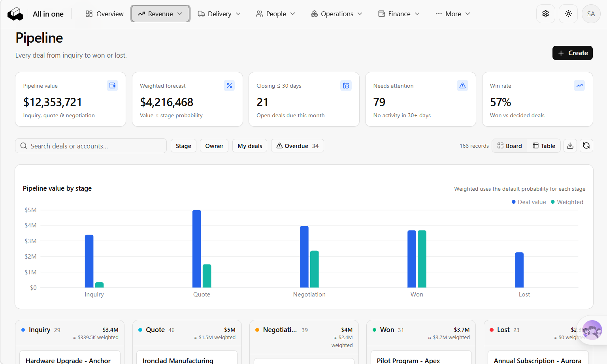Open the floating chat assistant avatar
Image resolution: width=607 pixels, height=364 pixels.
coord(592,330)
